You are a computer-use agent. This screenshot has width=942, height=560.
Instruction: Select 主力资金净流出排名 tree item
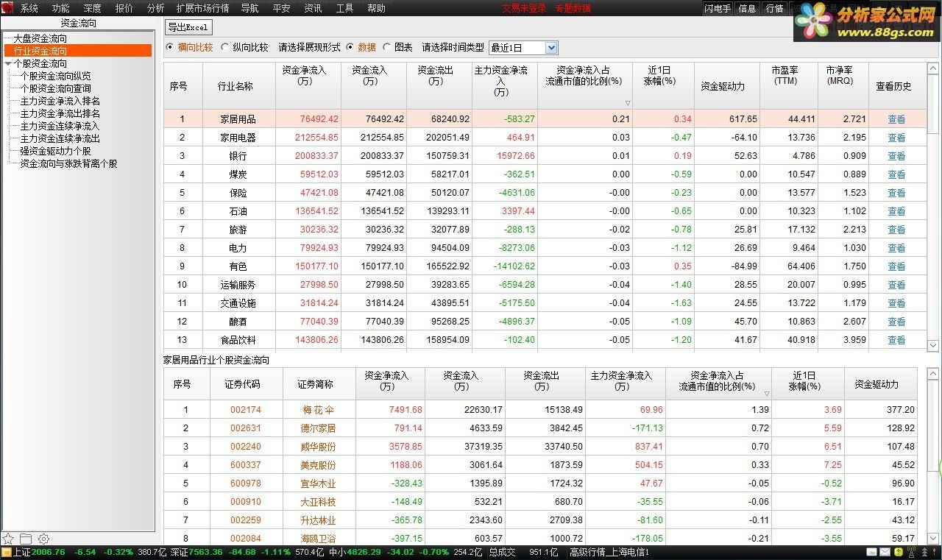coord(60,113)
